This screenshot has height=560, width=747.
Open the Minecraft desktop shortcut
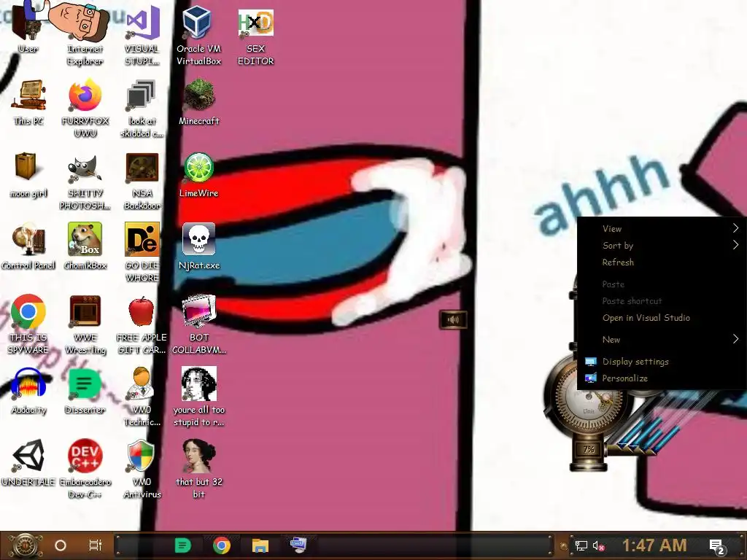[x=198, y=102]
